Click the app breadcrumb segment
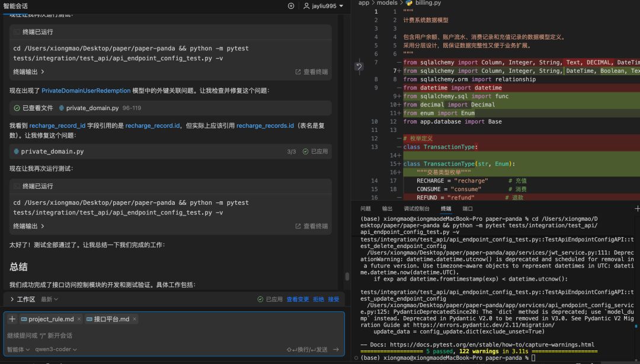This screenshot has width=640, height=364. click(364, 3)
